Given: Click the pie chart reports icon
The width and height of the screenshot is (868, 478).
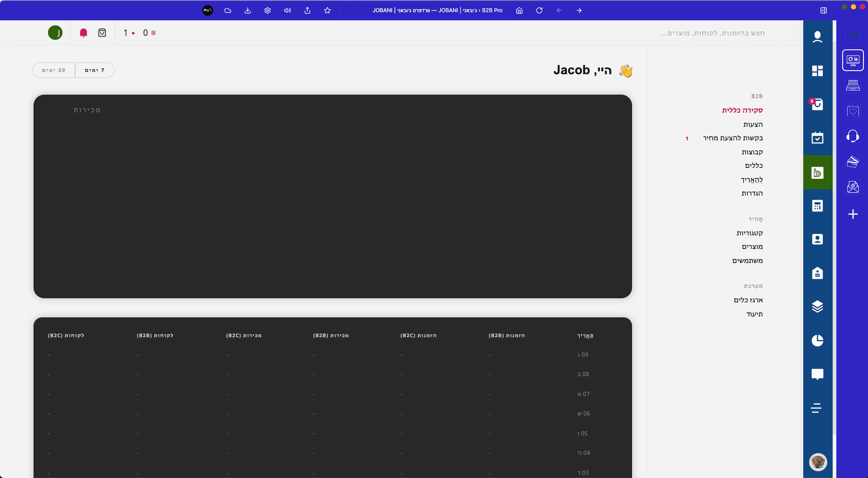Looking at the screenshot, I should 817,340.
